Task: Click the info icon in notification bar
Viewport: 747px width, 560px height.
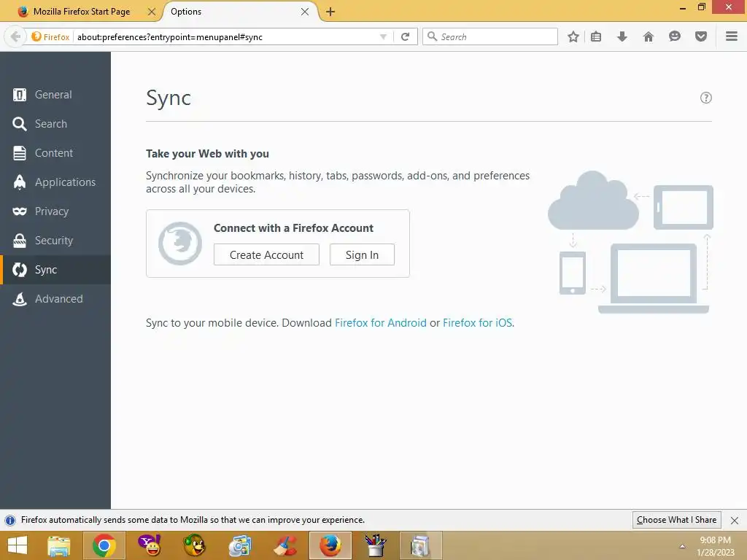Action: pyautogui.click(x=10, y=520)
